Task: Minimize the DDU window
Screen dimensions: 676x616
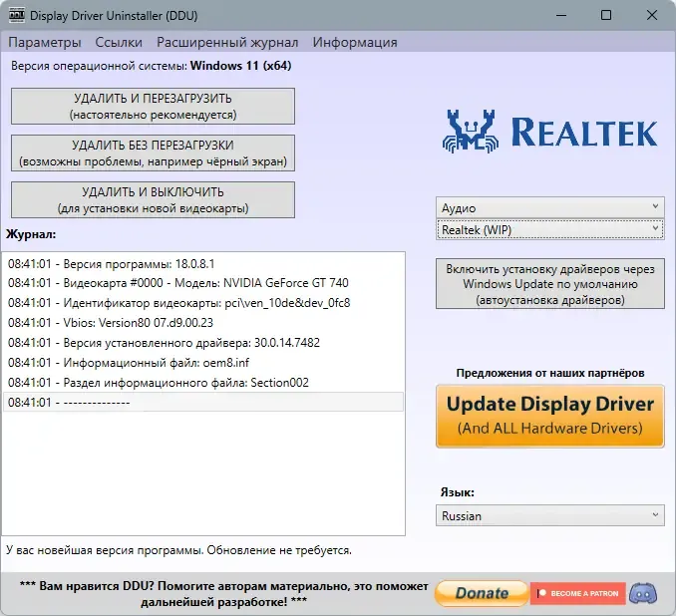Action: 561,16
